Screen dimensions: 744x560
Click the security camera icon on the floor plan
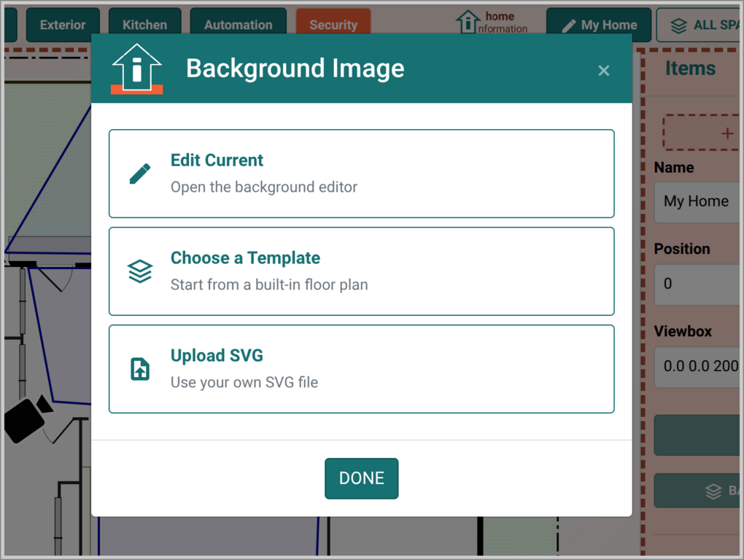pos(28,419)
